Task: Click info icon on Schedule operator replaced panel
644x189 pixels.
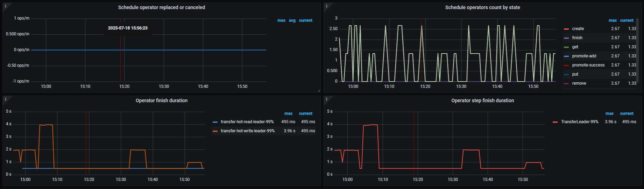Action: coord(5,6)
